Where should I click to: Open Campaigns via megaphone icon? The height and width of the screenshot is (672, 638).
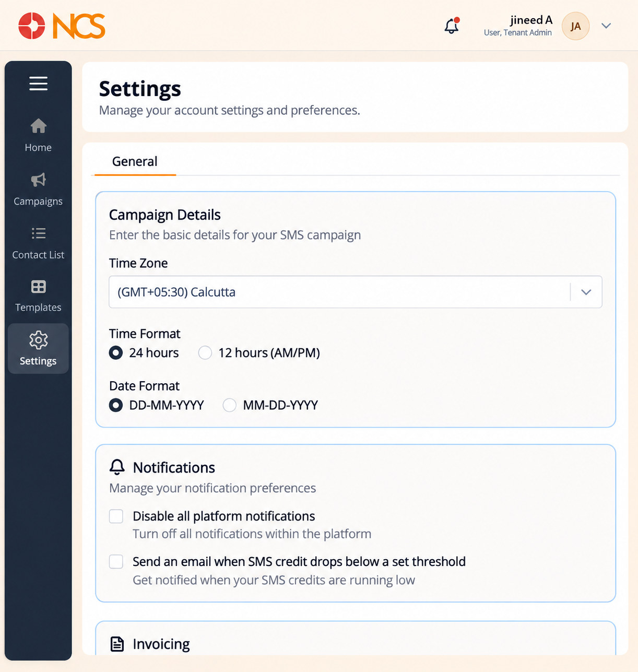click(38, 180)
